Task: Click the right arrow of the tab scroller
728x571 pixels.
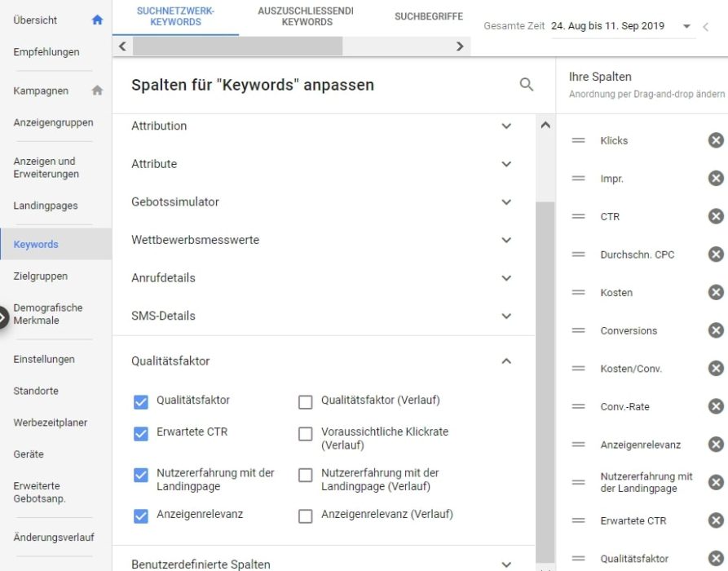Action: coord(460,46)
